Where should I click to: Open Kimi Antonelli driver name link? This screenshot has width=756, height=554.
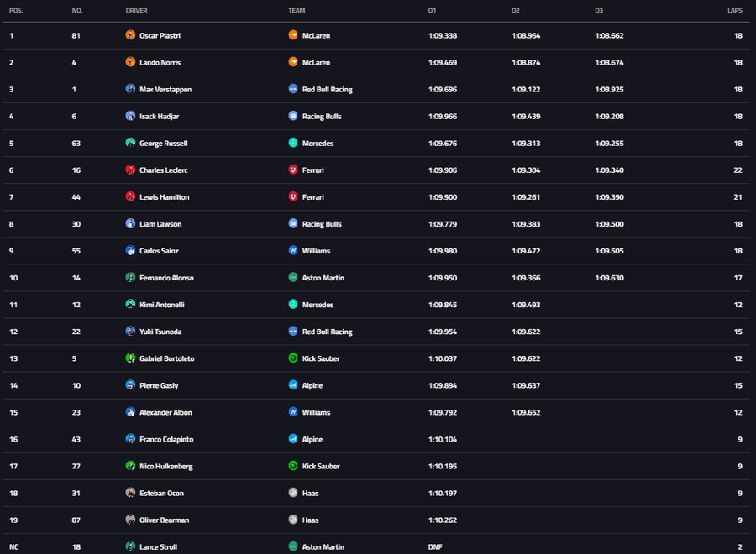tap(160, 305)
